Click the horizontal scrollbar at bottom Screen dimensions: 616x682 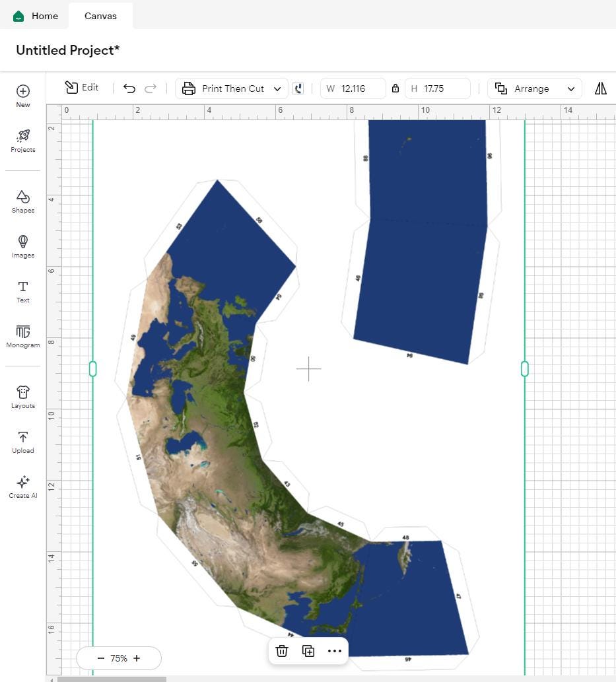[112, 679]
